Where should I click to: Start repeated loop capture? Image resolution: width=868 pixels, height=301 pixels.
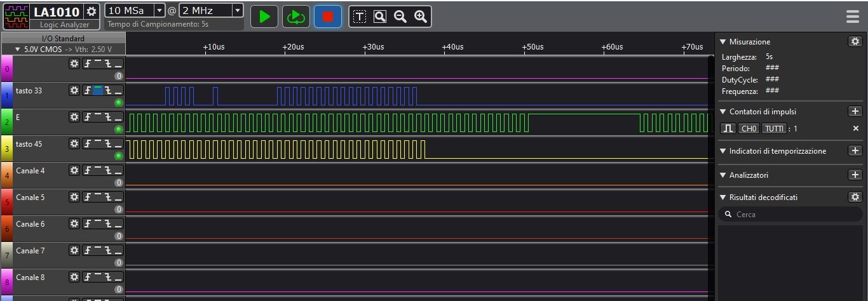click(x=295, y=17)
